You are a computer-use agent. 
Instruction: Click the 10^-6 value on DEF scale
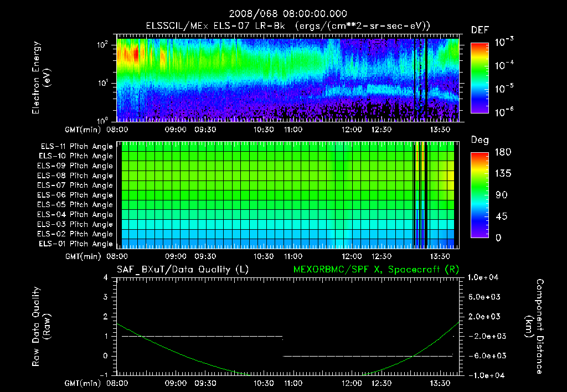click(504, 112)
